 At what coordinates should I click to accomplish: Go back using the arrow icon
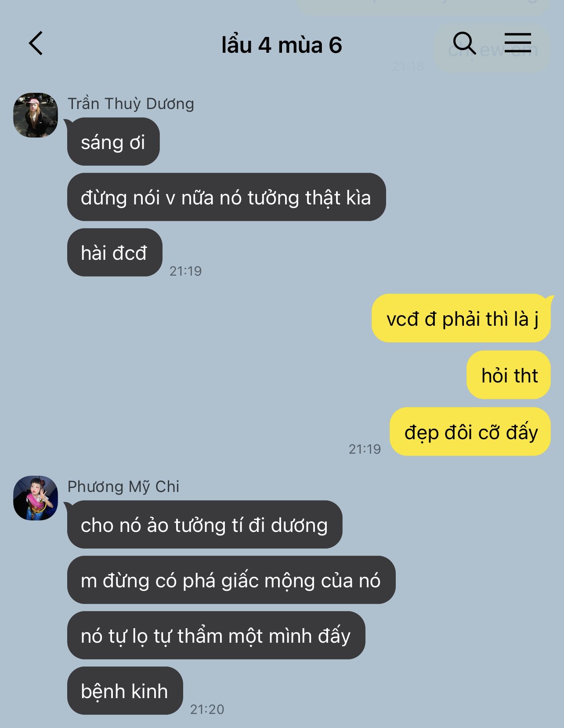tap(36, 43)
